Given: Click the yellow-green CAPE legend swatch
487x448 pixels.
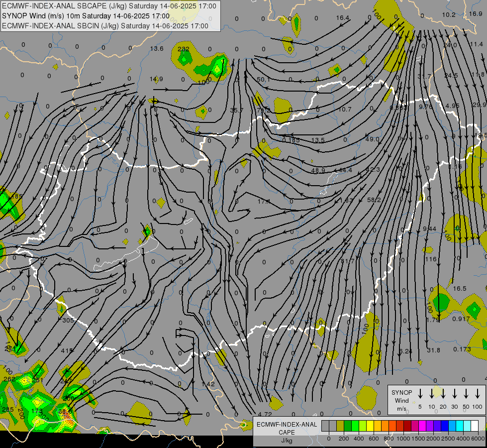Looking at the screenshot, I should pos(363,426).
